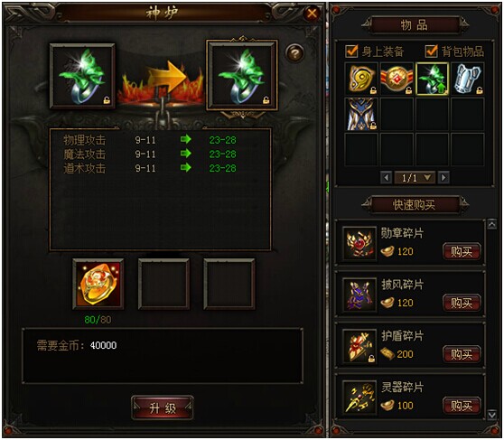Buy 披风碎片 with the 购买 button
504x440 pixels.
coord(462,303)
